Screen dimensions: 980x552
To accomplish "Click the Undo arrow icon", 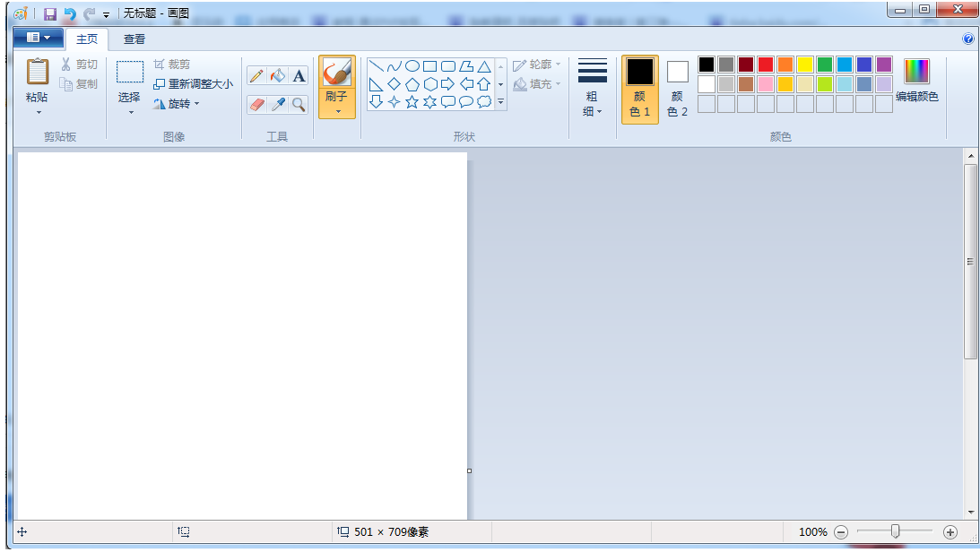I will (70, 14).
